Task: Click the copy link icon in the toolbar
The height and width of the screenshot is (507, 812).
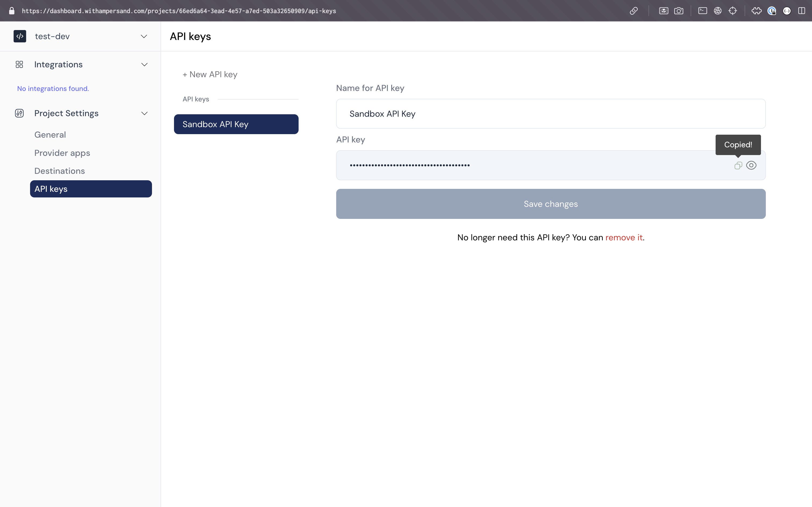Action: (x=633, y=11)
